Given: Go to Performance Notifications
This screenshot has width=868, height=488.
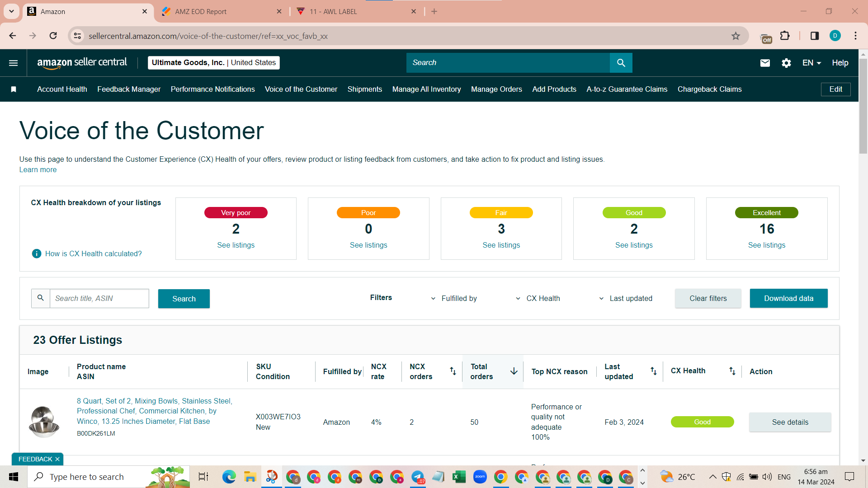Looking at the screenshot, I should tap(212, 89).
